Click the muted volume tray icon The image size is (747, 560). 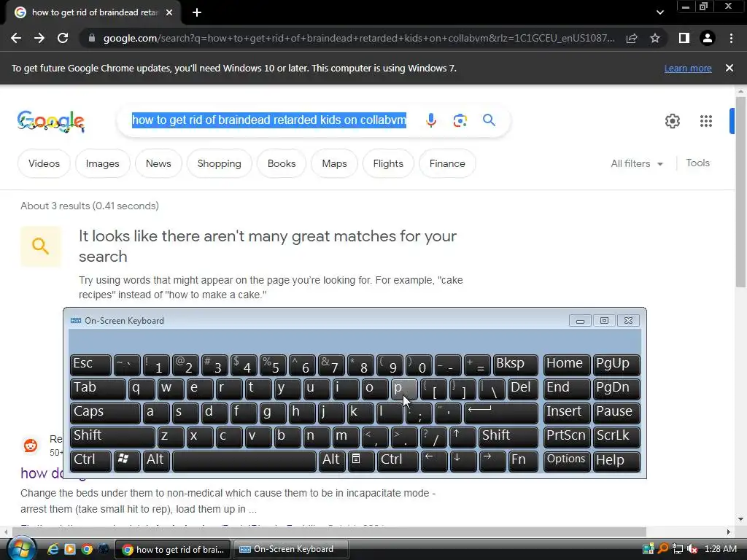692,549
